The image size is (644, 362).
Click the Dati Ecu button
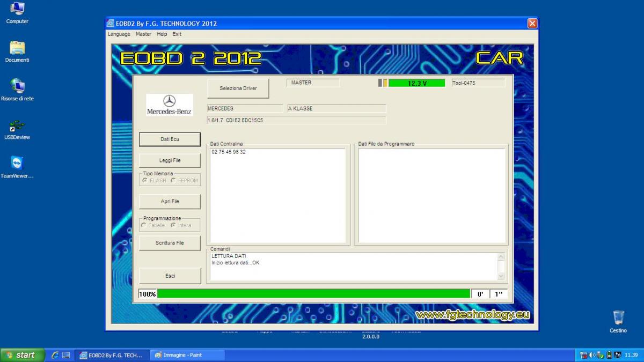click(x=170, y=139)
